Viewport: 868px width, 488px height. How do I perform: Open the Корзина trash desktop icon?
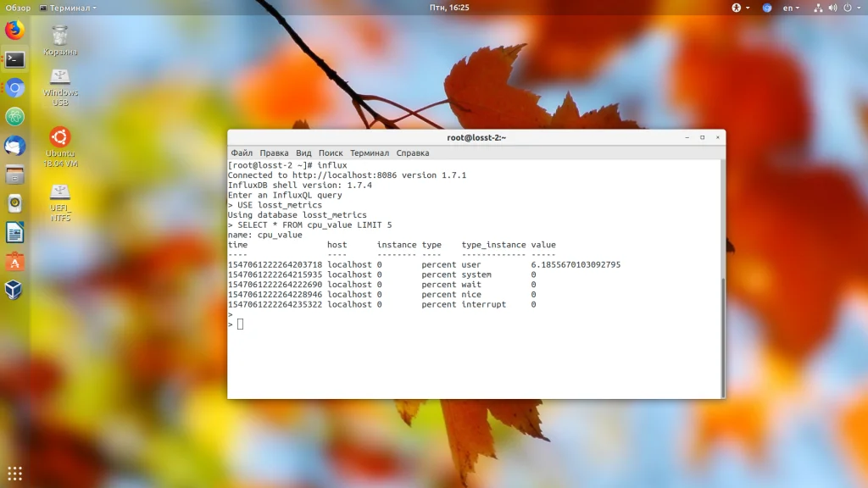(x=60, y=41)
